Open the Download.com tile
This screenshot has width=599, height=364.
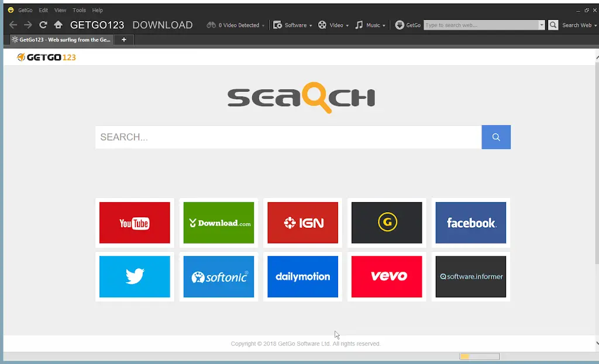(x=219, y=223)
